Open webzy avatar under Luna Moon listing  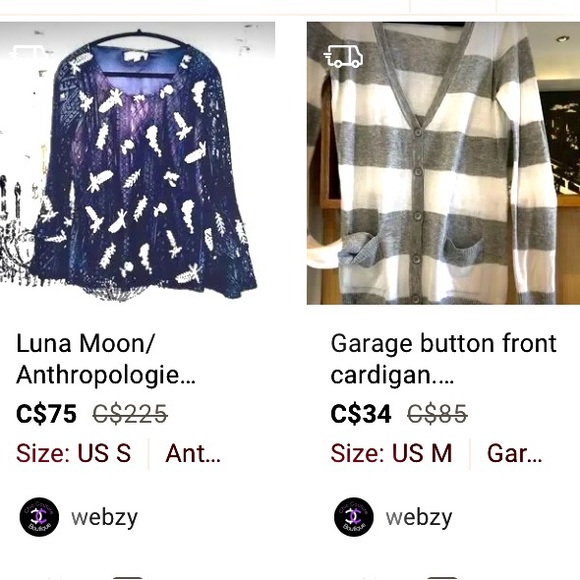39,516
